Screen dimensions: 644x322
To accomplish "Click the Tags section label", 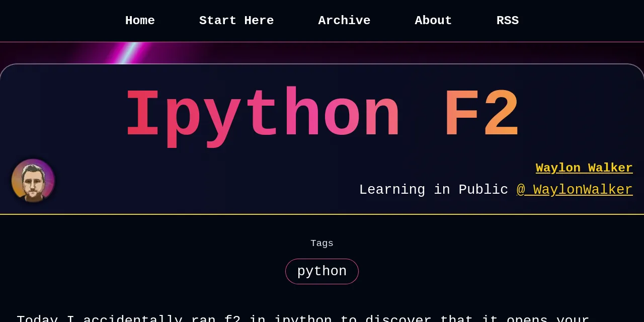I will click(x=322, y=244).
